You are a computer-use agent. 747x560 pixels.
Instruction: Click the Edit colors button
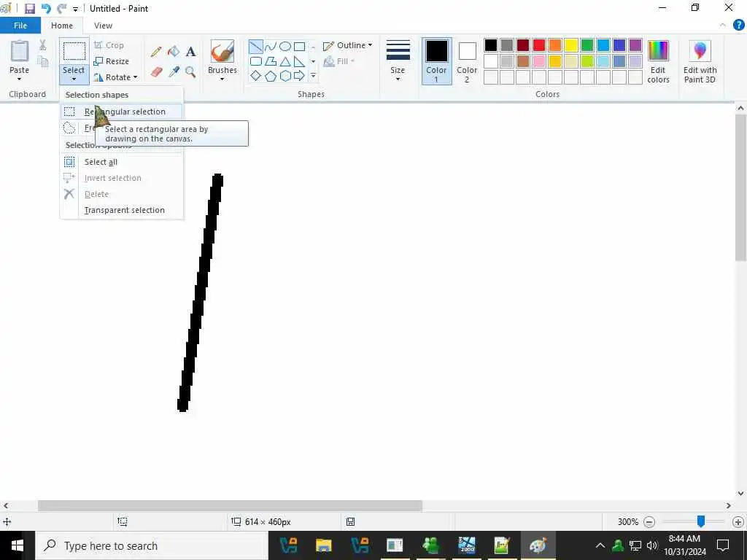(658, 61)
